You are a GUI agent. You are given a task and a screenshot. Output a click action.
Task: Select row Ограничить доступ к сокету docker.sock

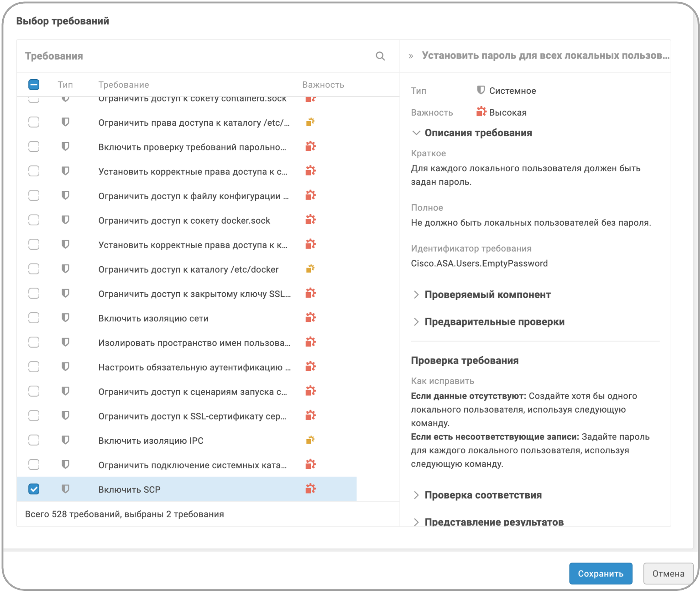184,220
